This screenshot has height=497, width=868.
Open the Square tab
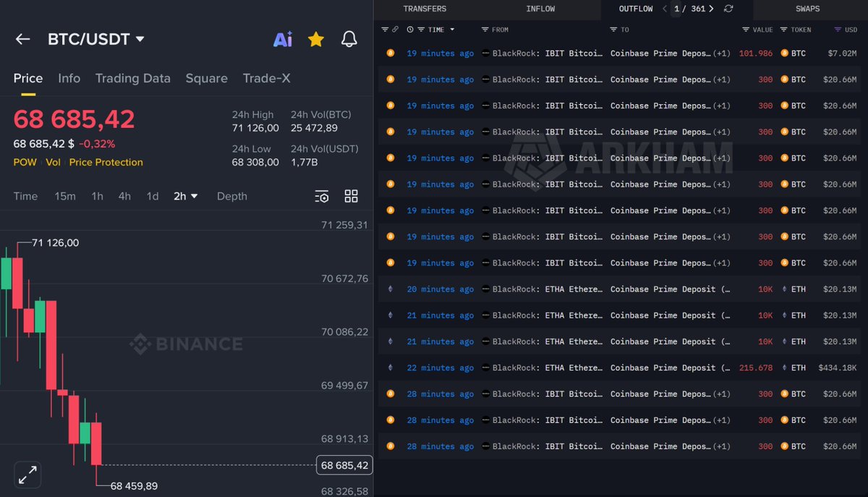tap(206, 78)
